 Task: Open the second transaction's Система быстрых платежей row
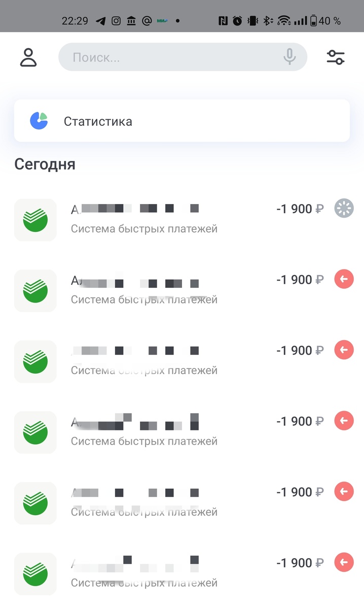pyautogui.click(x=182, y=290)
